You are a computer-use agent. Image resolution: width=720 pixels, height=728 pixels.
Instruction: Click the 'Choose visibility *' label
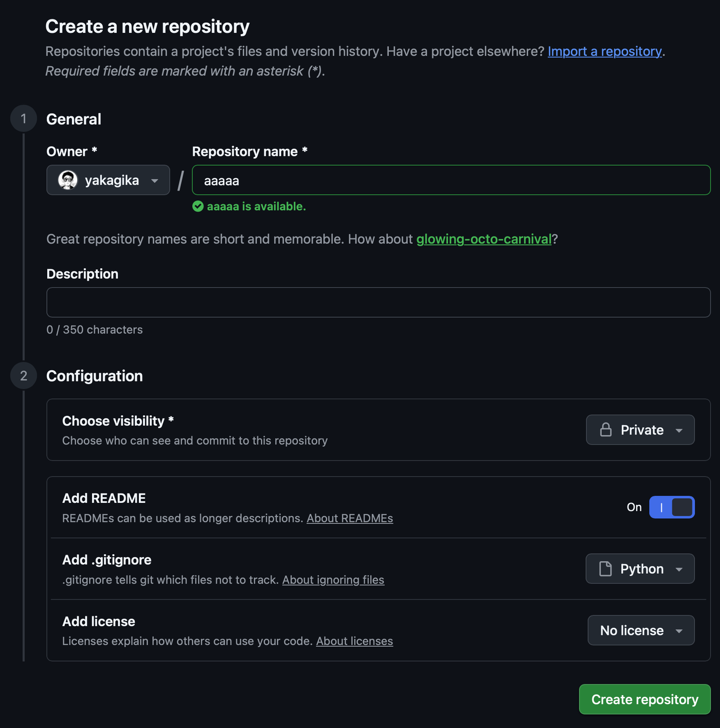click(x=118, y=421)
